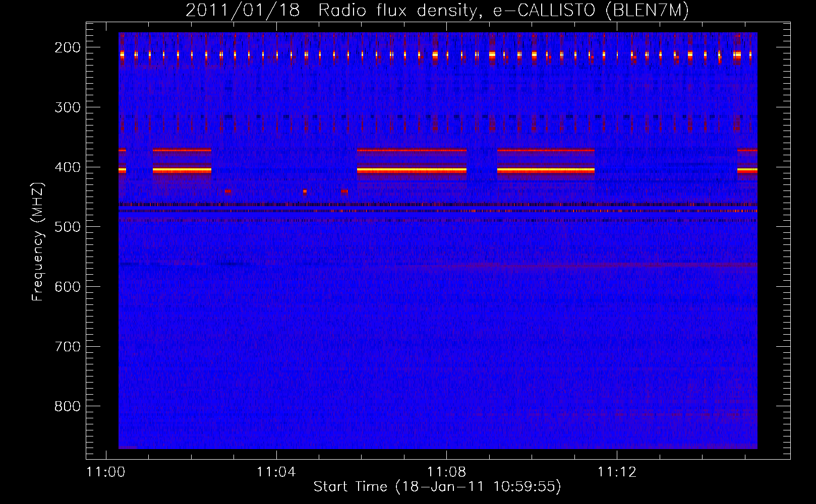816x504 pixels.
Task: Select the 300 frequency tick label
Action: coord(68,107)
